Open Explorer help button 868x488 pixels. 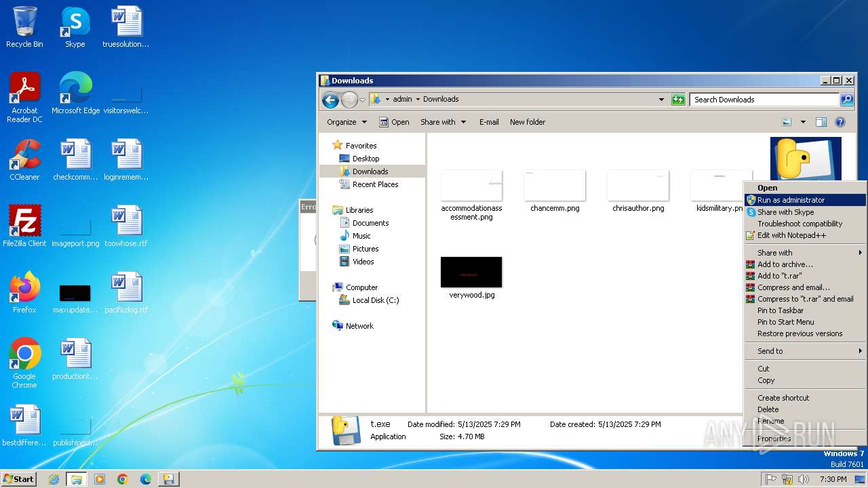coord(840,122)
